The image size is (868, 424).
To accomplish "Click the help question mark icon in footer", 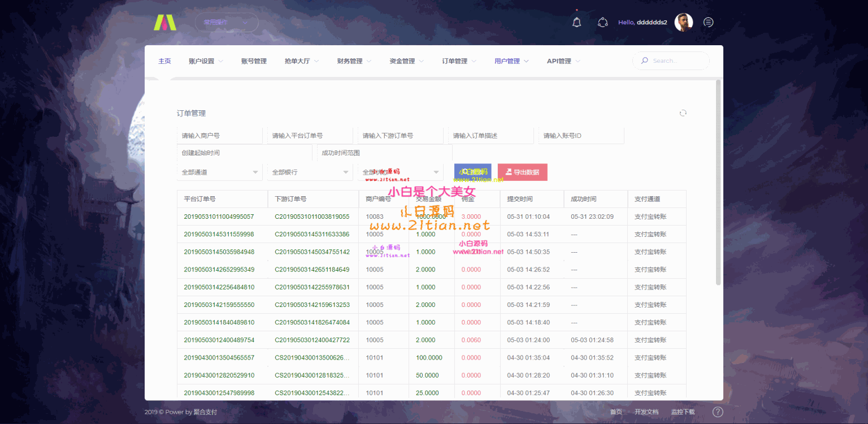I will [x=718, y=412].
